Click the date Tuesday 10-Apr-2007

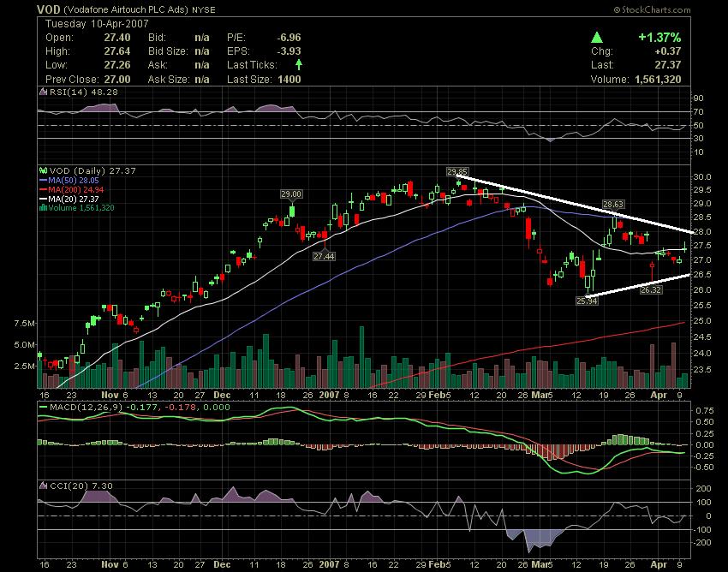[97, 24]
